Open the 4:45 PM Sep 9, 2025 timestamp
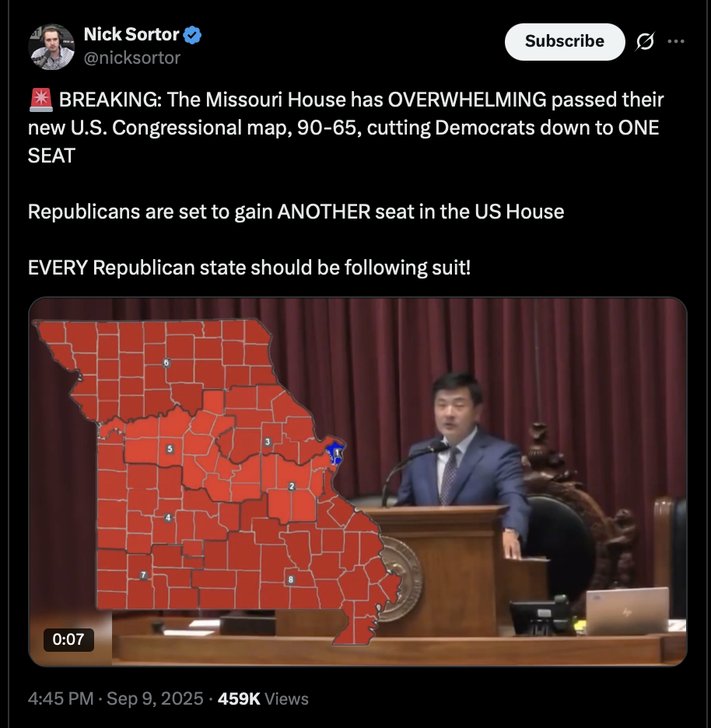711x728 pixels. [x=116, y=698]
